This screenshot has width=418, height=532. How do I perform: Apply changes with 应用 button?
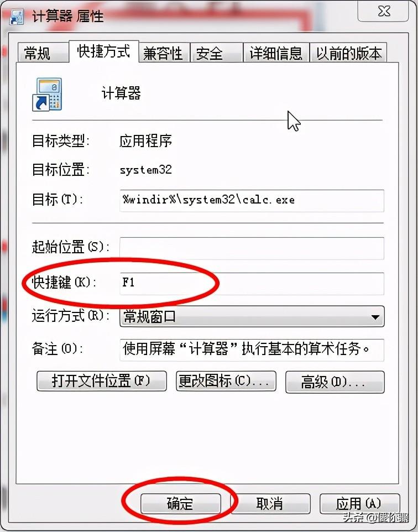(x=359, y=503)
